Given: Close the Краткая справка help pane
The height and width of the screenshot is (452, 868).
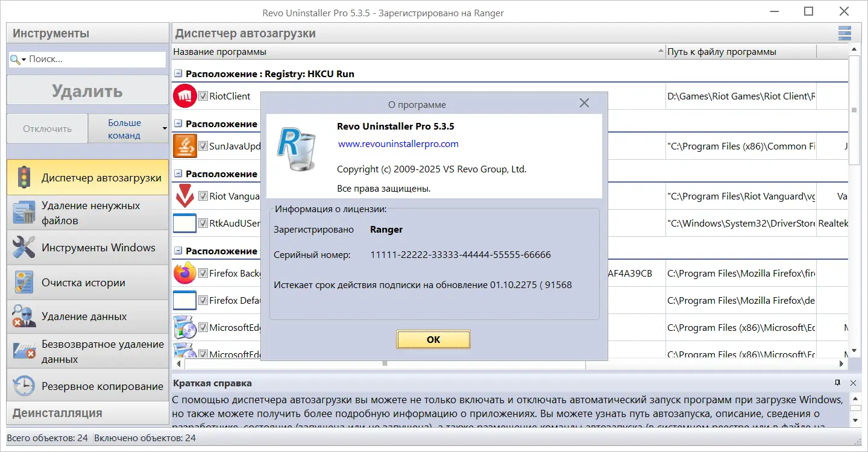Looking at the screenshot, I should (x=853, y=383).
